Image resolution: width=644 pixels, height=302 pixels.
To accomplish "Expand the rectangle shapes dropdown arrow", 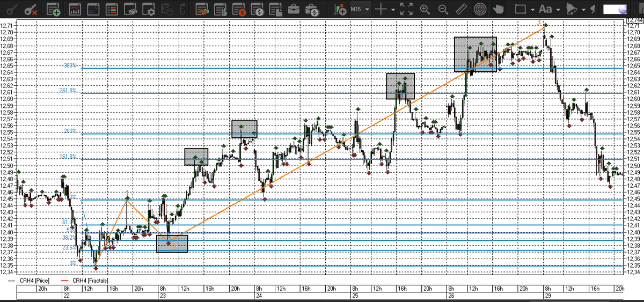I will point(532,9).
